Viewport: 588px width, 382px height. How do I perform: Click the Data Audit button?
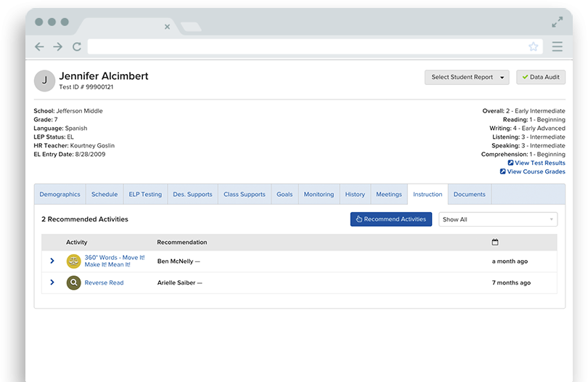541,77
